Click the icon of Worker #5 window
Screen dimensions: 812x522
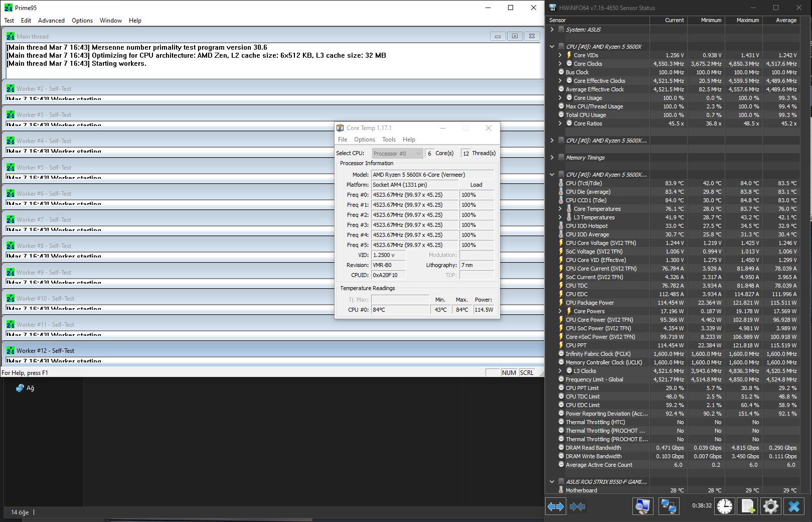(x=11, y=167)
